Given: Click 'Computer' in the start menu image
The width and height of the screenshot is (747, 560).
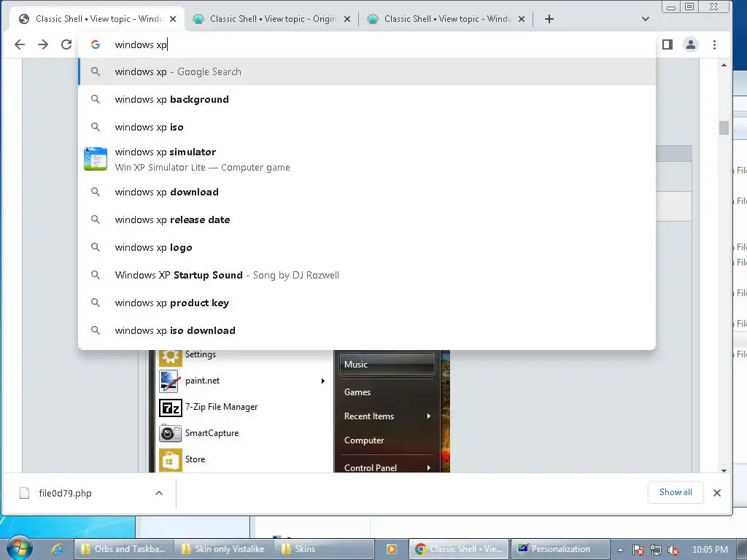Looking at the screenshot, I should point(364,440).
